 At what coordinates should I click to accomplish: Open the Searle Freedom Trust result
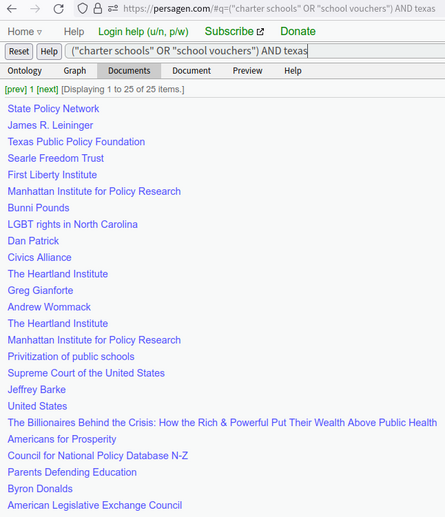pos(56,158)
